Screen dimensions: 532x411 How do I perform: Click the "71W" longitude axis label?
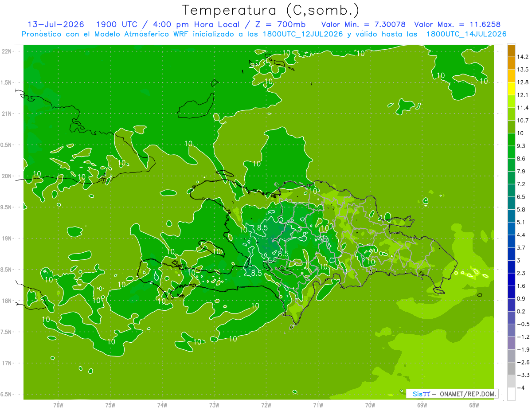[318, 405]
